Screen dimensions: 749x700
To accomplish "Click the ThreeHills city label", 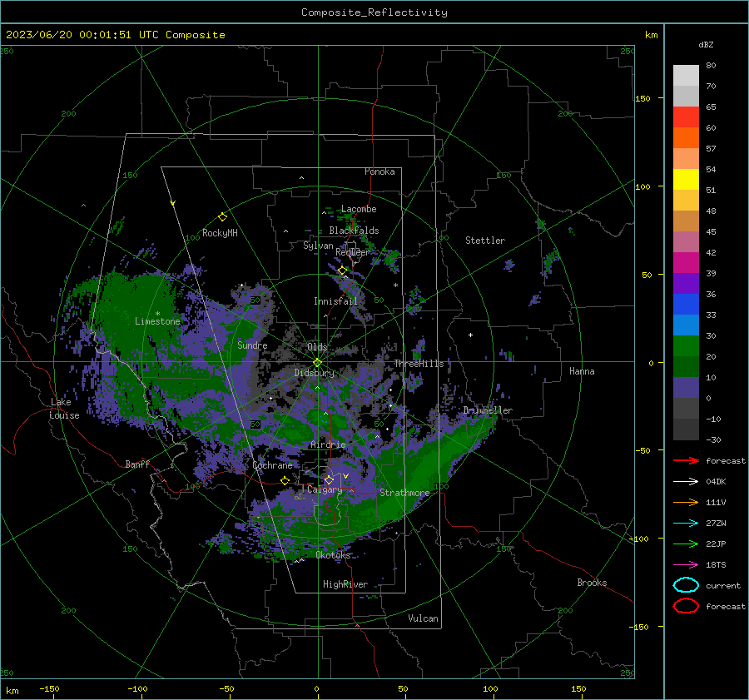I will click(419, 364).
